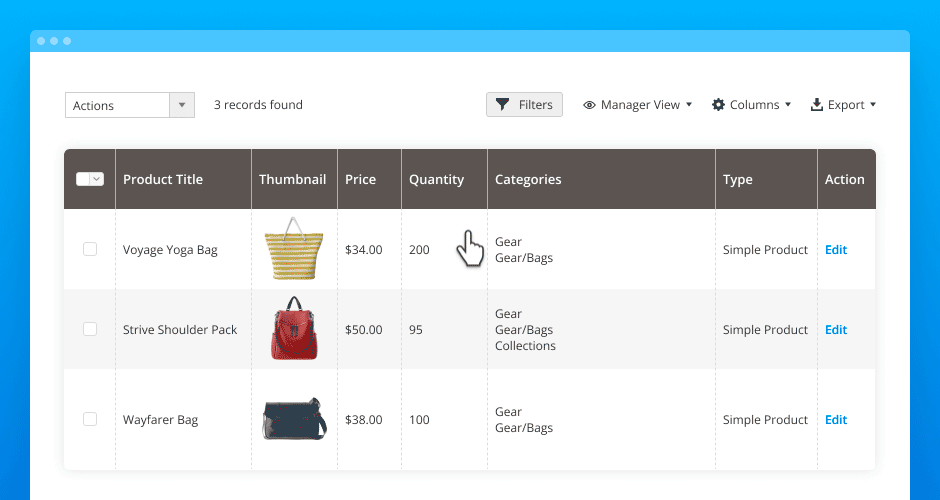Edit the Strive Shoulder Pack product
940x500 pixels.
coord(835,330)
